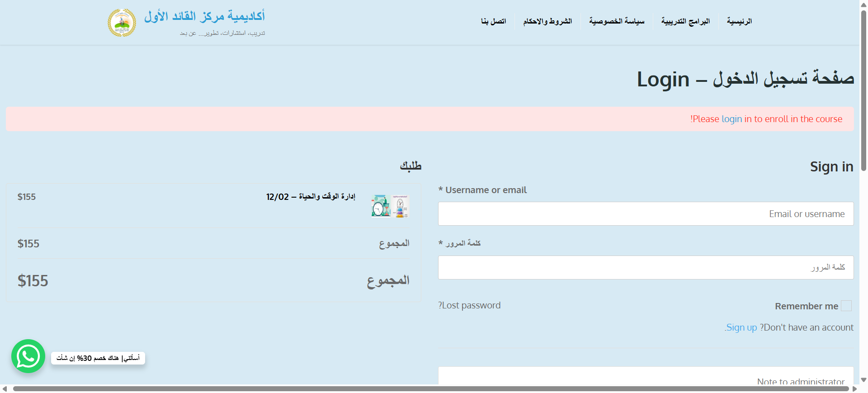
Task: Click the $155 price beside the course title
Action: (x=27, y=197)
